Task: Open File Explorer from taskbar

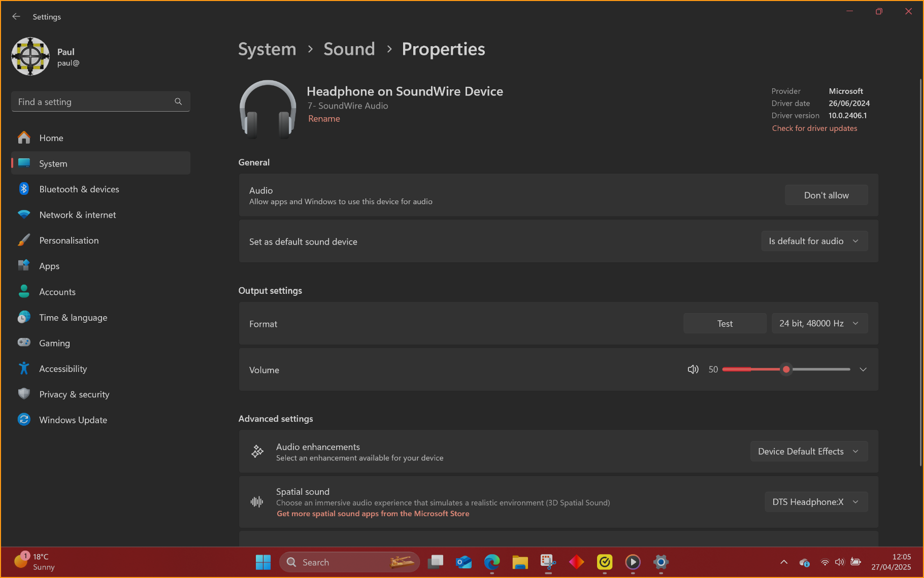Action: 520,562
